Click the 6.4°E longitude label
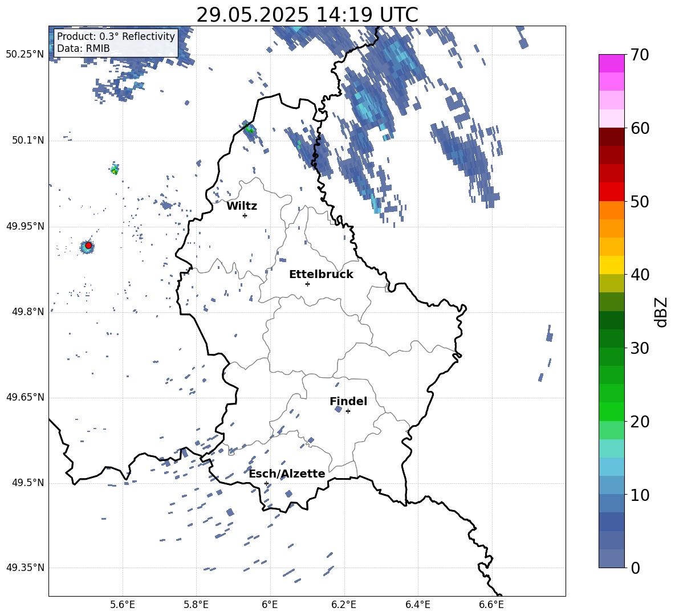675x616 pixels. 417,605
